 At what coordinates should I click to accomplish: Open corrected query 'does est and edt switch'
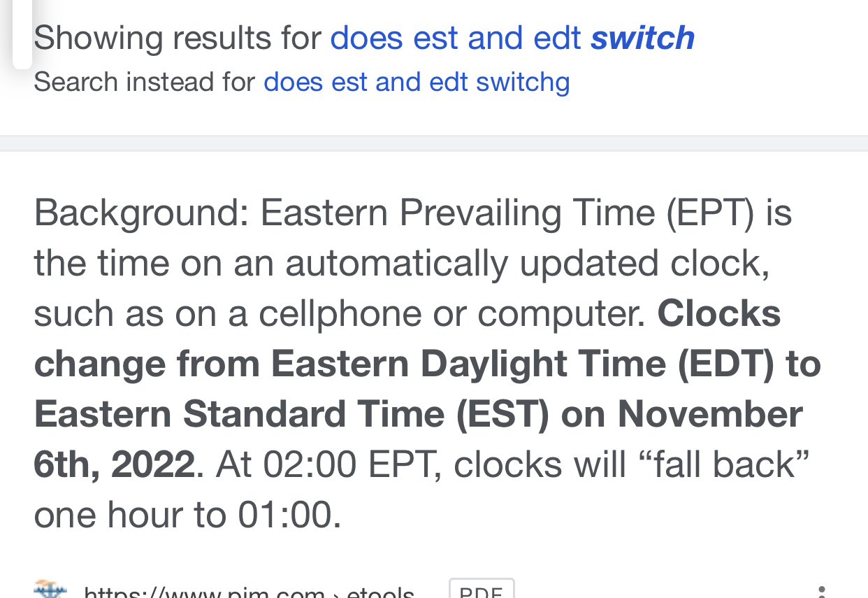[x=512, y=37]
